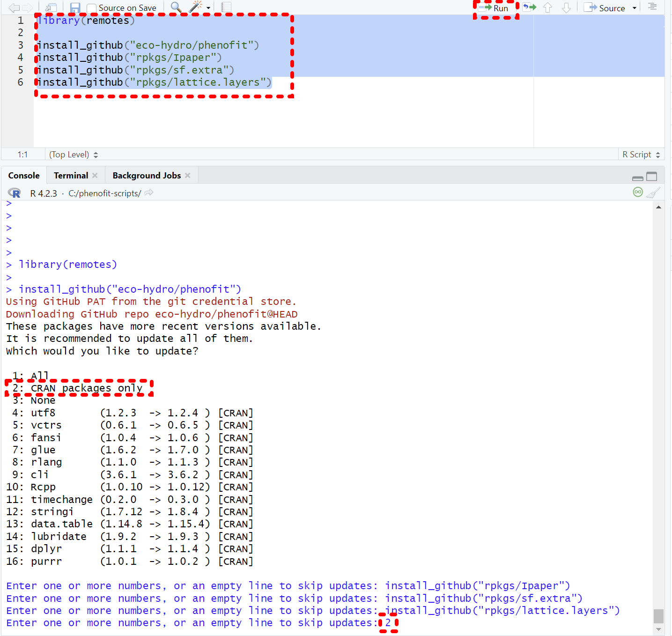Click the R logo in console header
The image size is (672, 636).
(15, 193)
